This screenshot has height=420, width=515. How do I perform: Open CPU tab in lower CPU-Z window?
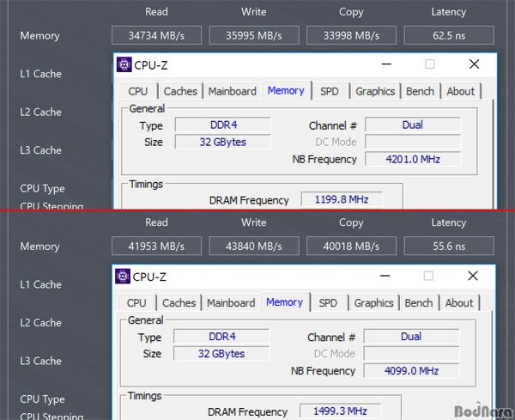point(136,302)
